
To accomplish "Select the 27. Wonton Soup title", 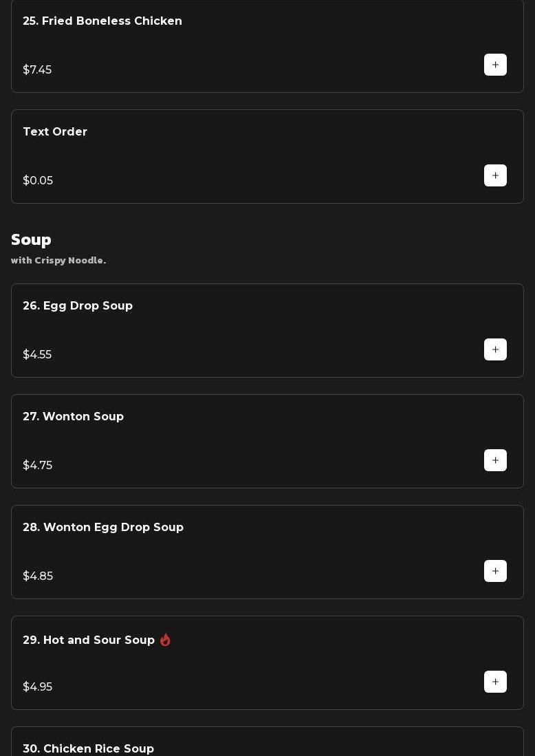I will [73, 417].
